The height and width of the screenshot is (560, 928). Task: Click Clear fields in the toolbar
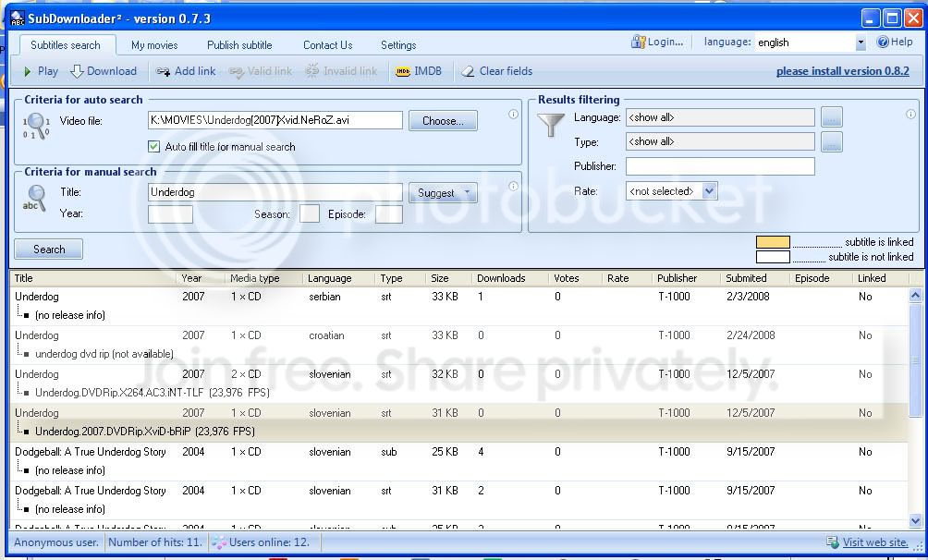click(496, 71)
